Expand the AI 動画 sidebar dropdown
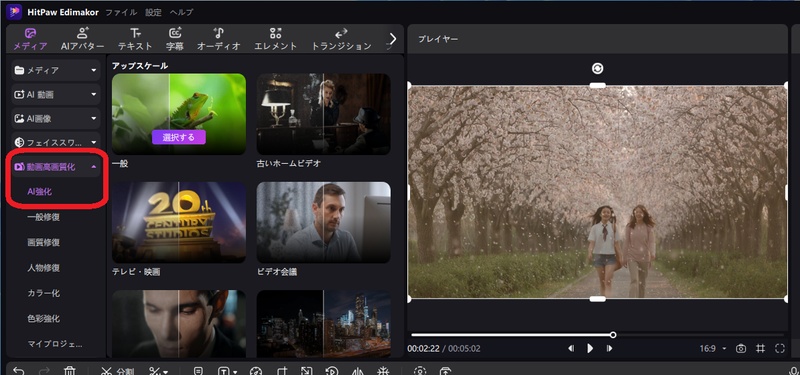This screenshot has width=800, height=375. click(56, 94)
